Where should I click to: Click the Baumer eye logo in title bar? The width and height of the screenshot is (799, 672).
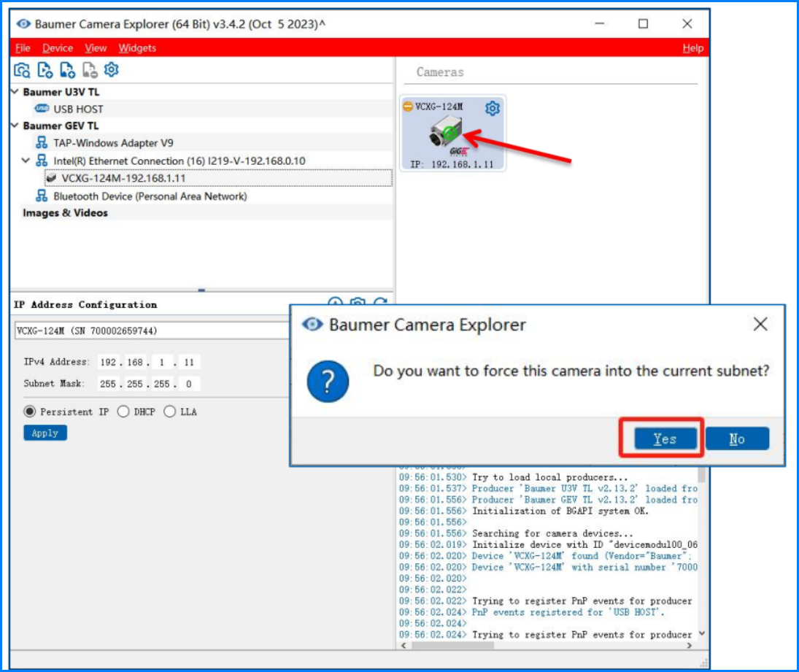point(23,24)
